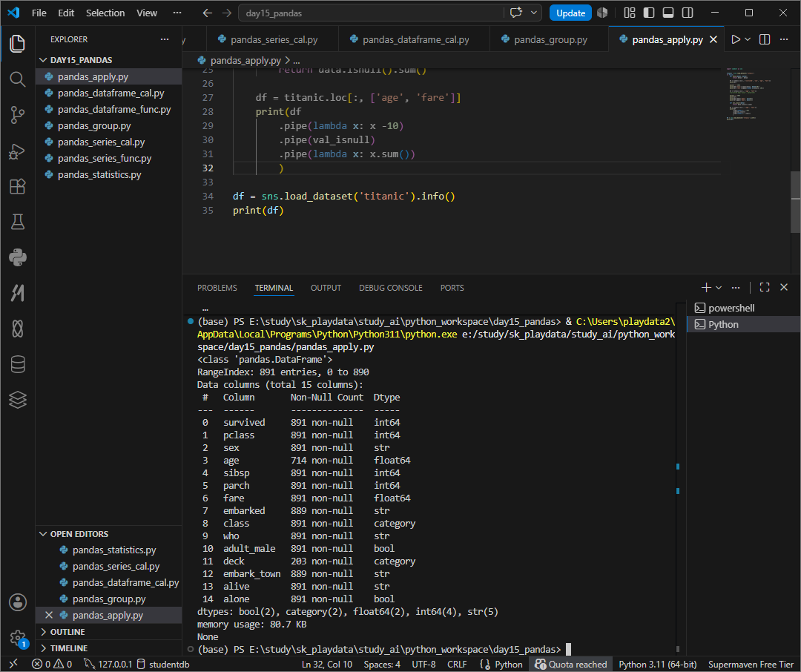Go forward with the right arrow
This screenshot has width=801, height=672.
click(227, 13)
